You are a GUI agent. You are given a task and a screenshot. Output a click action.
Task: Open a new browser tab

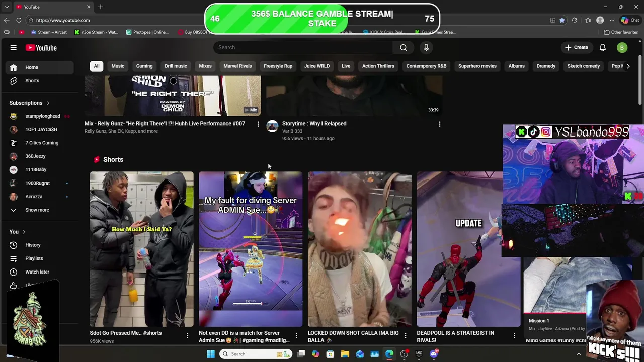pos(101,7)
